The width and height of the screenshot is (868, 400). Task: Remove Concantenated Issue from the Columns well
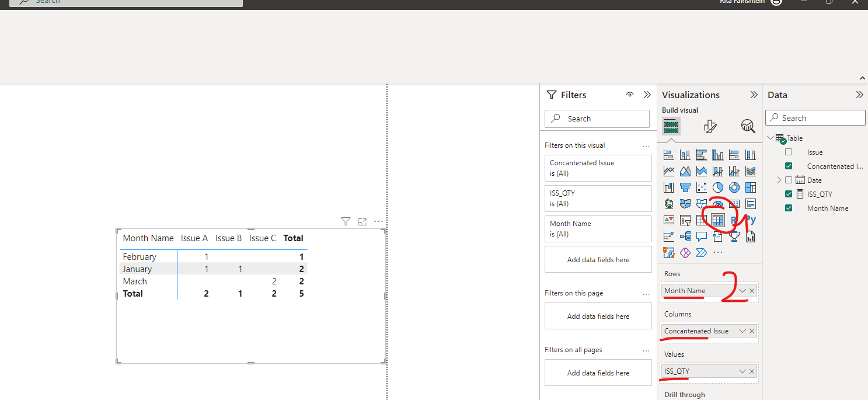(x=752, y=331)
